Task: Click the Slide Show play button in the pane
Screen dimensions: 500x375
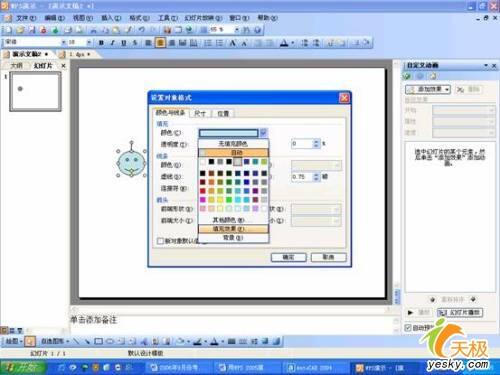Action: pyautogui.click(x=460, y=312)
